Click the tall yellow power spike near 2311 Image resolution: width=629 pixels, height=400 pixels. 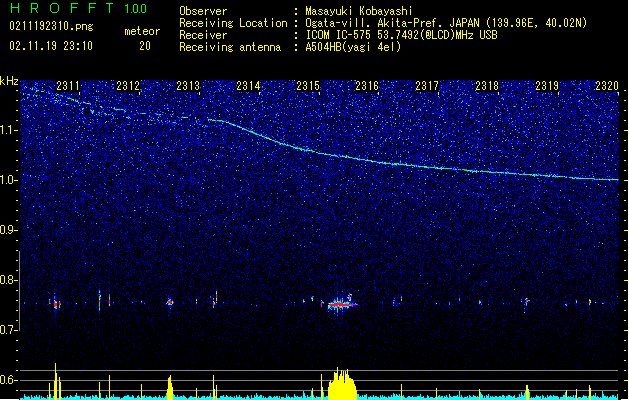pyautogui.click(x=56, y=381)
